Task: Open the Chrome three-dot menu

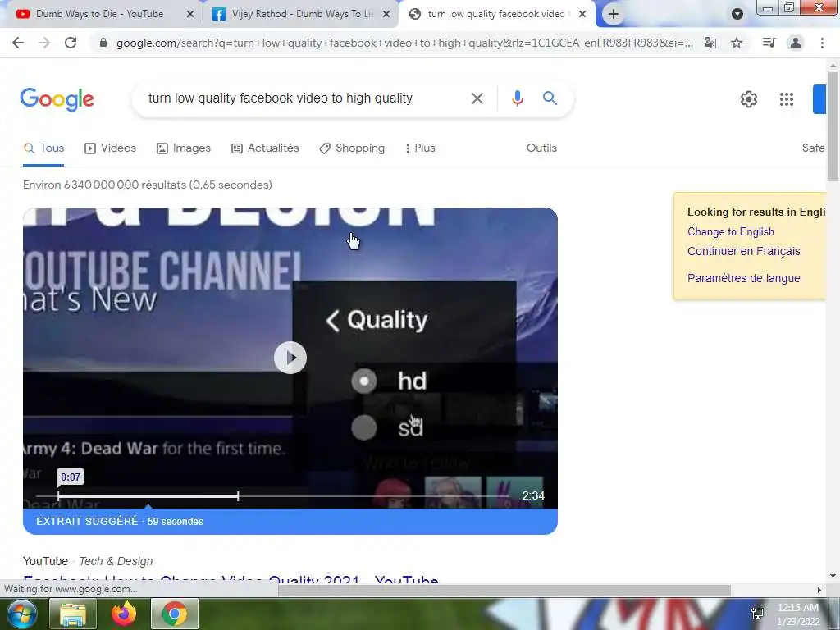Action: [822, 43]
